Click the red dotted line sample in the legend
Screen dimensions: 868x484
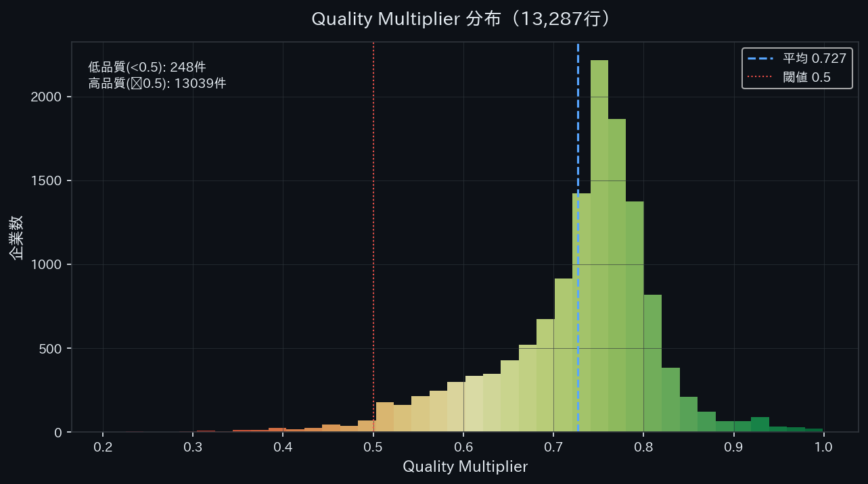click(761, 77)
